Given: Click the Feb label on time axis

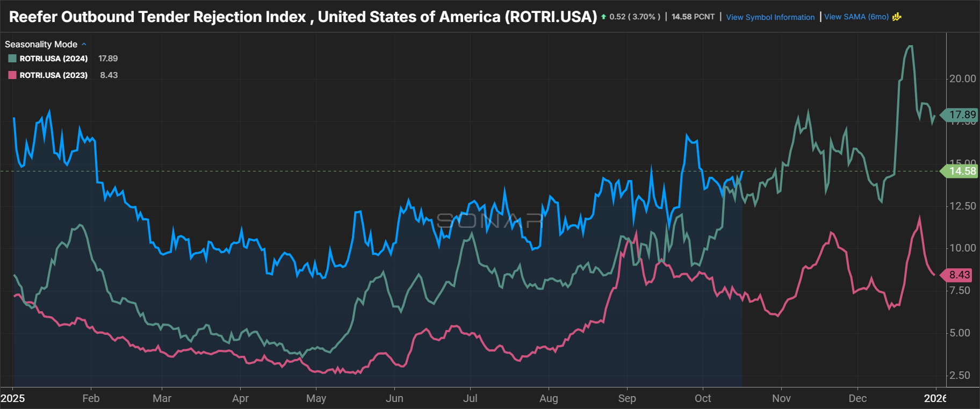Looking at the screenshot, I should tap(91, 398).
